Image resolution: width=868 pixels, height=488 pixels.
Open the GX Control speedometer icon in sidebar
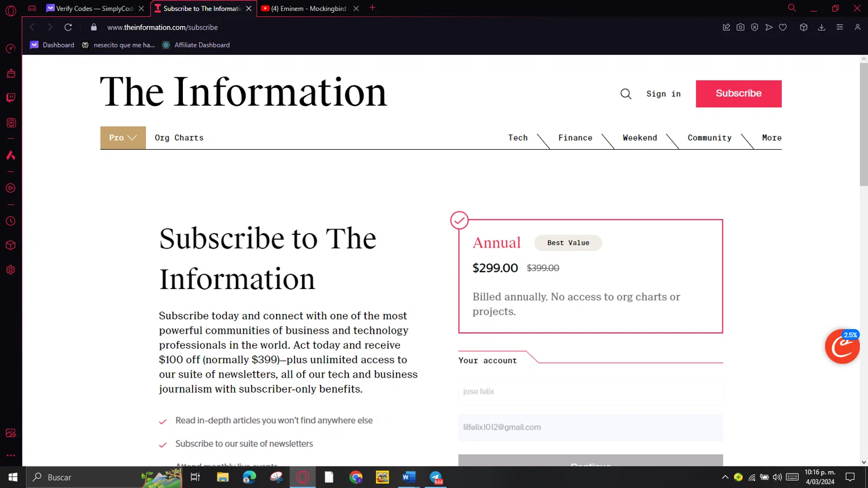pos(10,49)
